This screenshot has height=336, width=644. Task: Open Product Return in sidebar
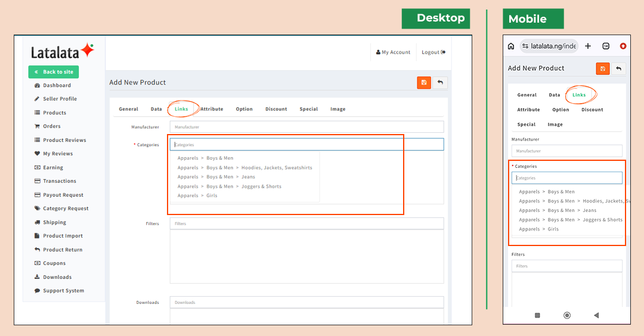click(58, 250)
